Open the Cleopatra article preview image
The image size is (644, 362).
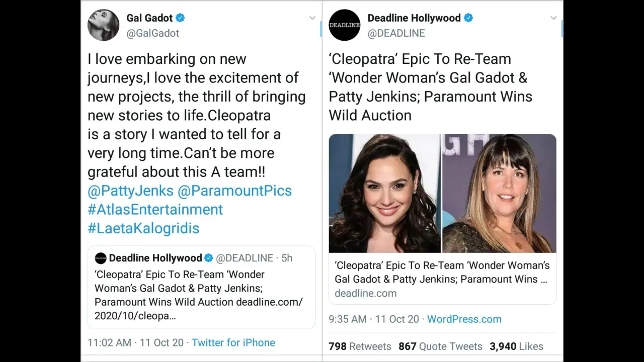pyautogui.click(x=443, y=193)
